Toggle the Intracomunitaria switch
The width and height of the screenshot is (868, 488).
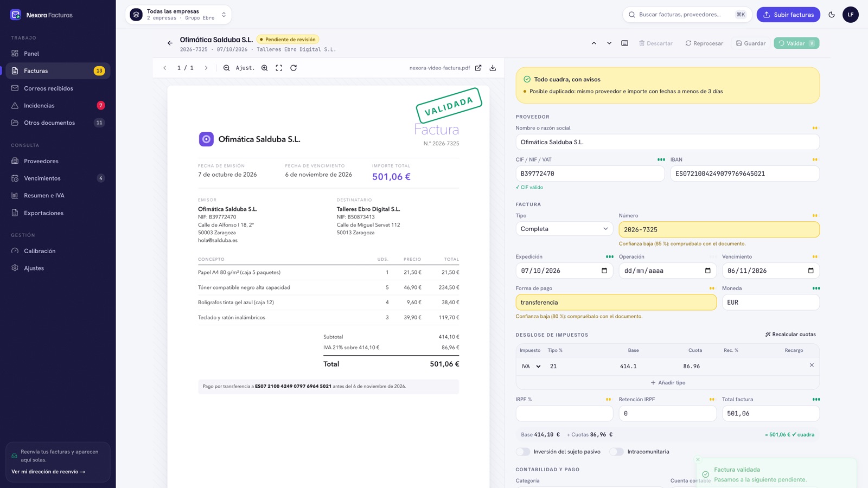[x=616, y=452]
